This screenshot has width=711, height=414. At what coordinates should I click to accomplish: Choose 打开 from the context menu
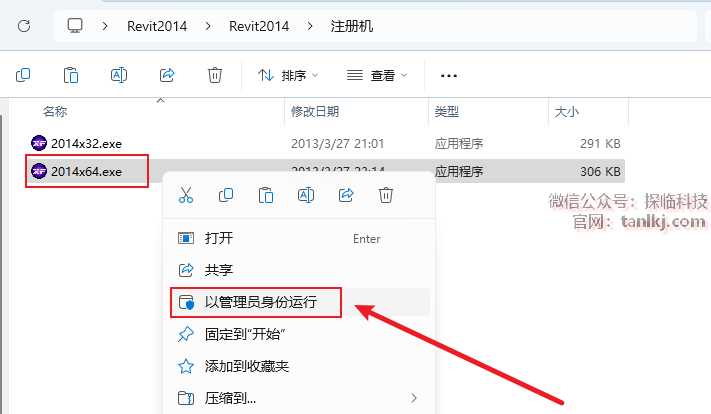(299, 238)
